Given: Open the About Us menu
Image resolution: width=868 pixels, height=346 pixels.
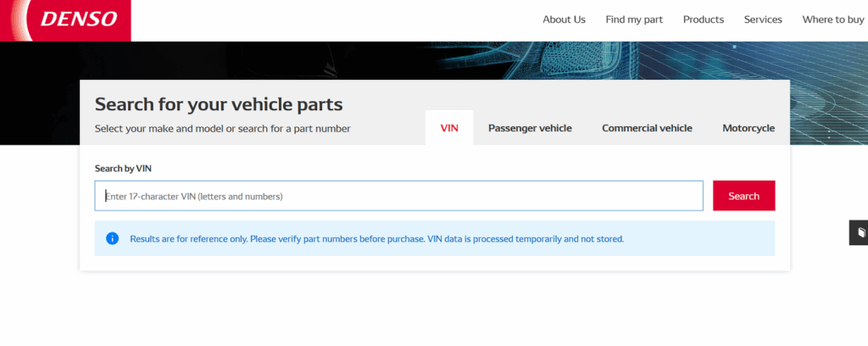Looking at the screenshot, I should pyautogui.click(x=564, y=20).
